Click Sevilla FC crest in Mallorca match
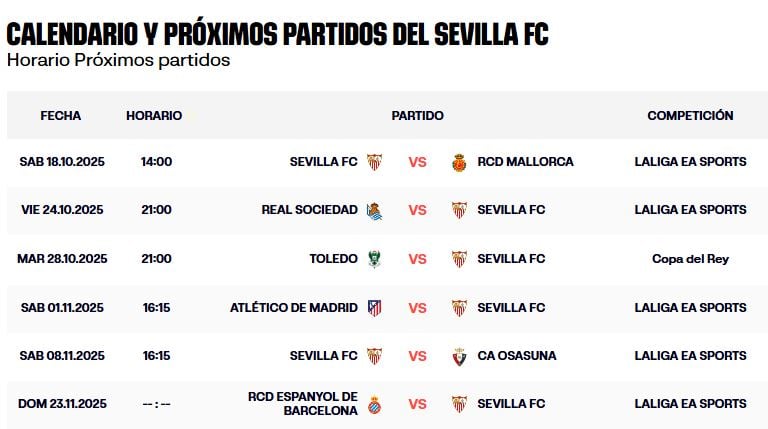The height and width of the screenshot is (429, 768). pyautogui.click(x=374, y=162)
